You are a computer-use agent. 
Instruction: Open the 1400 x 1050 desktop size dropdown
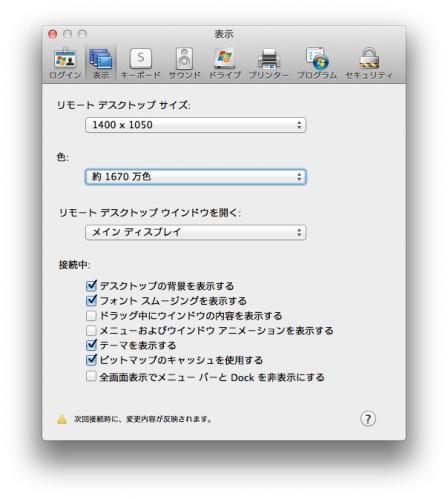(196, 125)
